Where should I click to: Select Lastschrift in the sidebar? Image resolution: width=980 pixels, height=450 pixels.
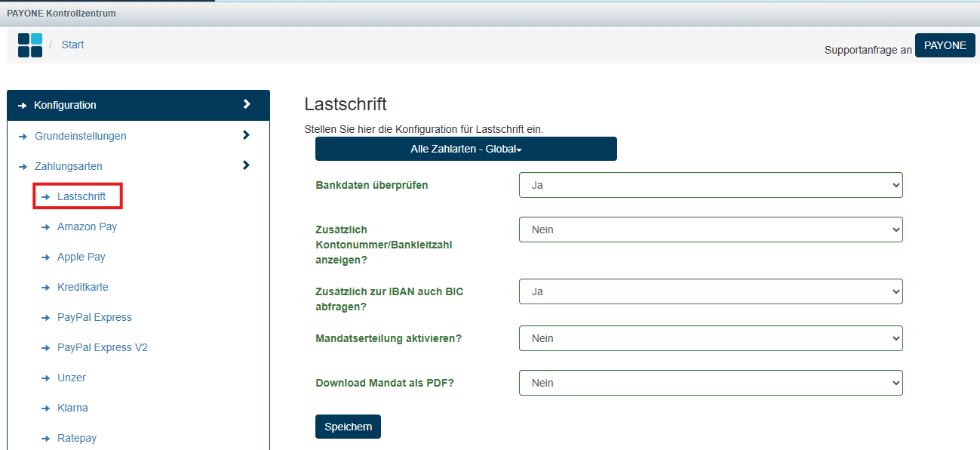(81, 196)
